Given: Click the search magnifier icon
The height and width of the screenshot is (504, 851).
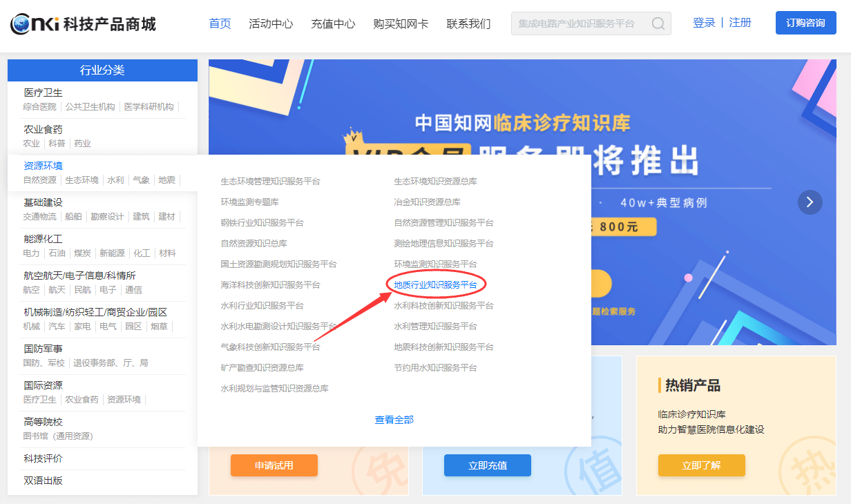Looking at the screenshot, I should [658, 23].
